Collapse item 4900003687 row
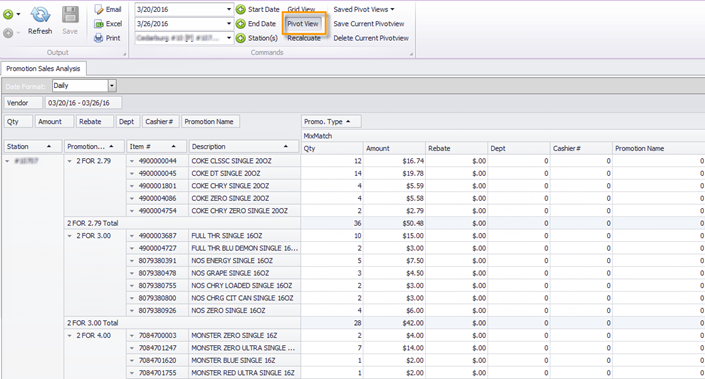The height and width of the screenshot is (379, 705). (x=132, y=236)
